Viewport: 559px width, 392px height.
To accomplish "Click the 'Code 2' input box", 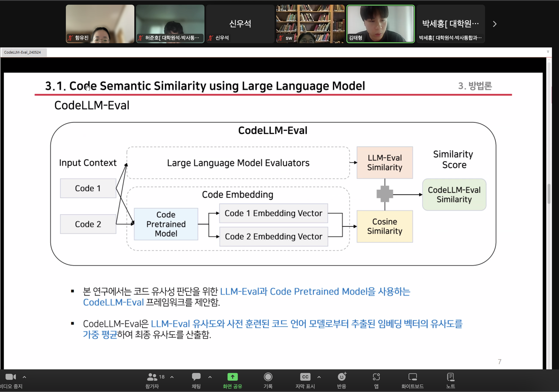I will click(x=88, y=224).
